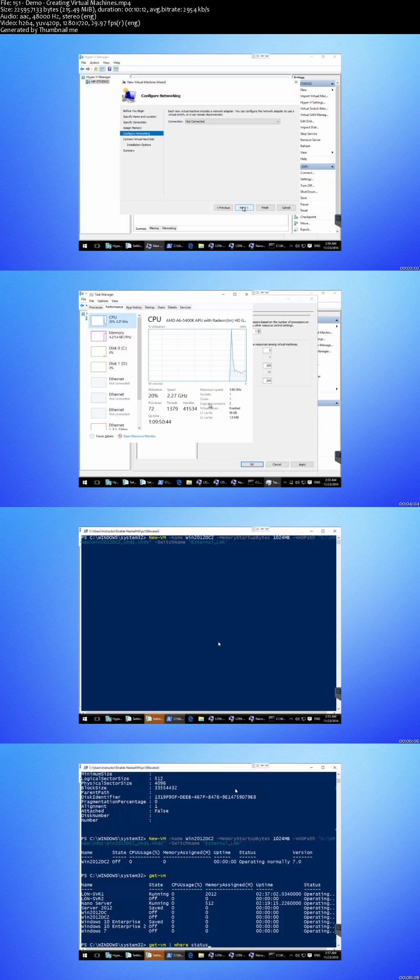Viewport: 420px width, 980px height.
Task: Click Forward arrow in Hyper-V Manager toolbar, wizard frame
Action: 88,69
